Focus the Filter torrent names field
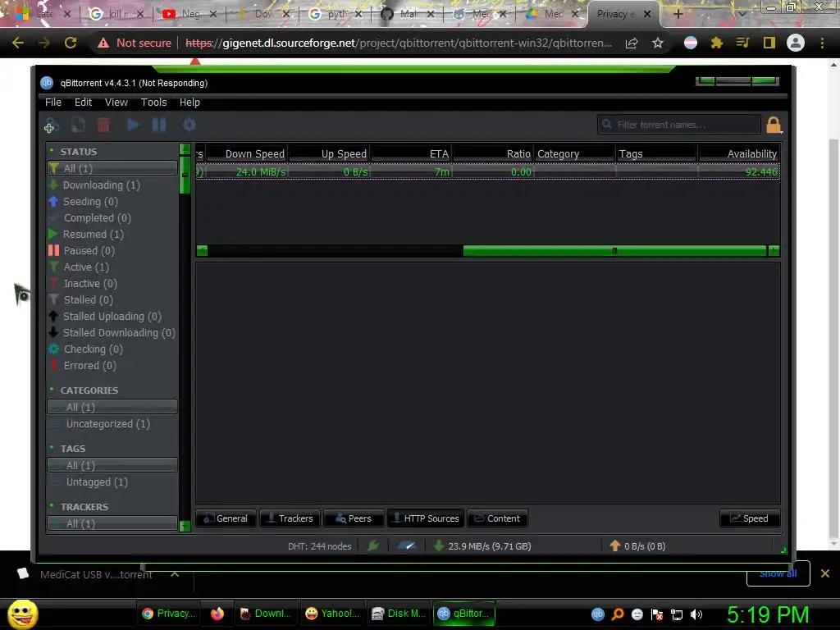 coord(678,125)
